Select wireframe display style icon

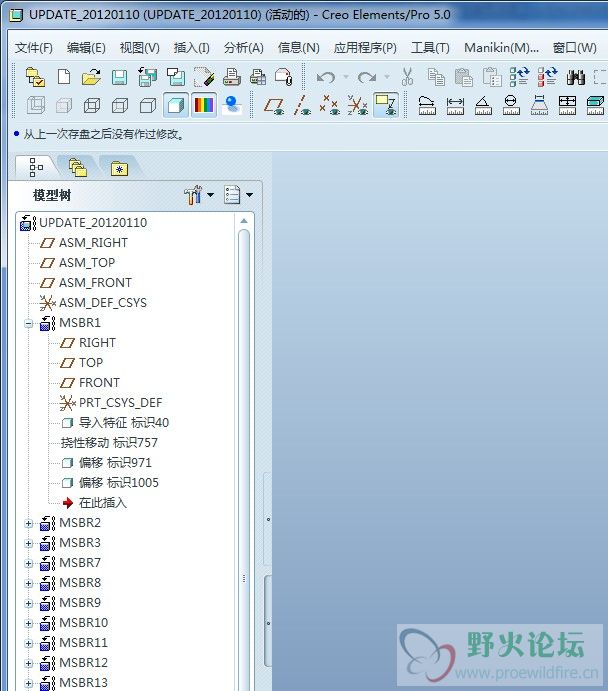(92, 105)
